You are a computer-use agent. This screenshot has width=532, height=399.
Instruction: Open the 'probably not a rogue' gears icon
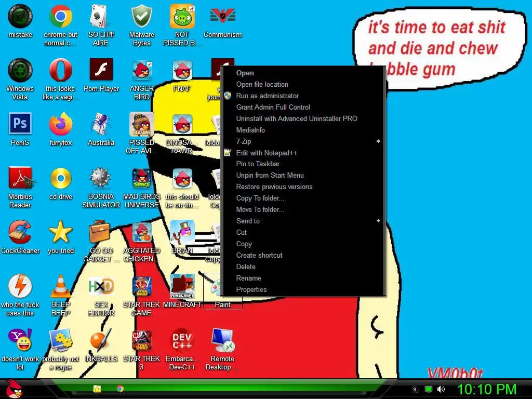coord(60,349)
